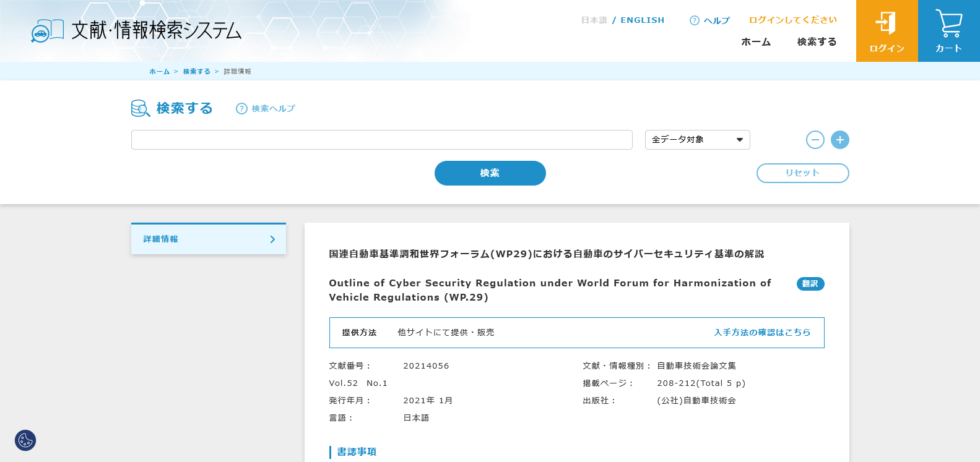Click the database search icon beside 検索する heading
The width and height of the screenshot is (980, 462).
click(x=141, y=109)
